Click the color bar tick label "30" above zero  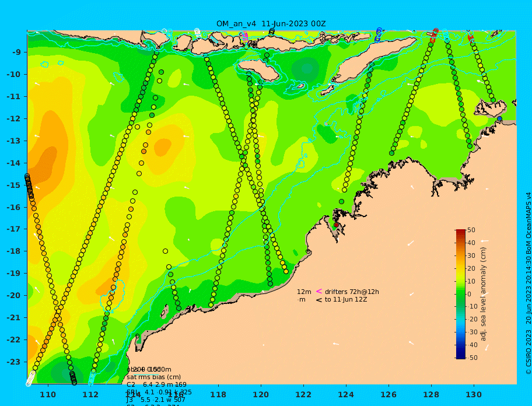[471, 256]
